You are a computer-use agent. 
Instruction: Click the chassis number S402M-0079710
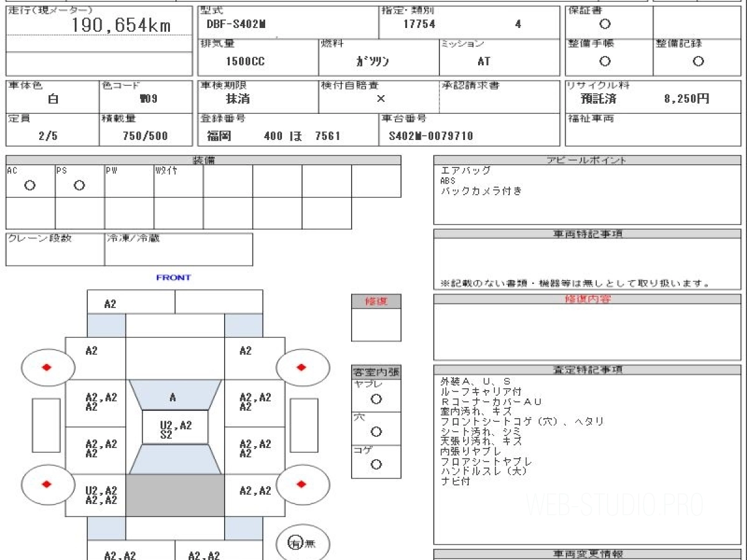point(431,136)
